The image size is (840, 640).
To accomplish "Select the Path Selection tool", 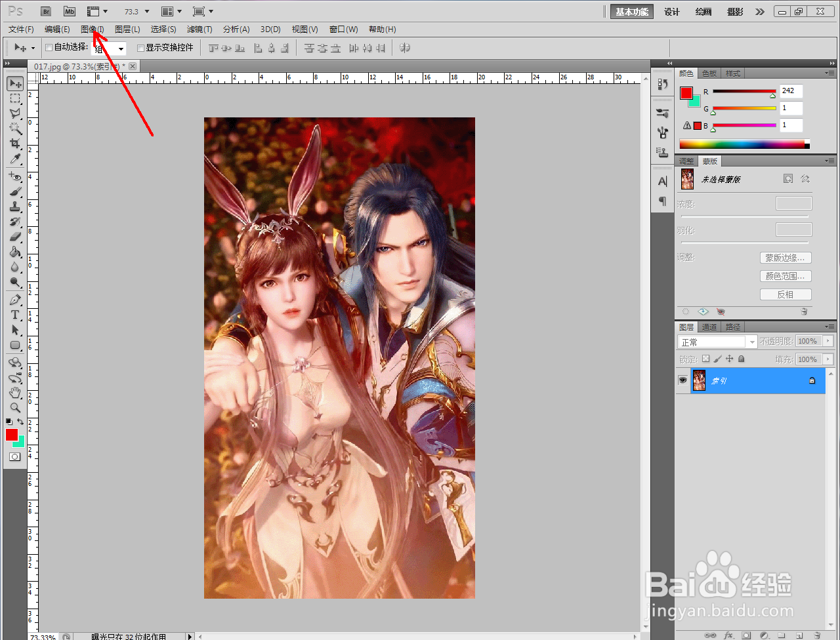I will click(x=15, y=330).
